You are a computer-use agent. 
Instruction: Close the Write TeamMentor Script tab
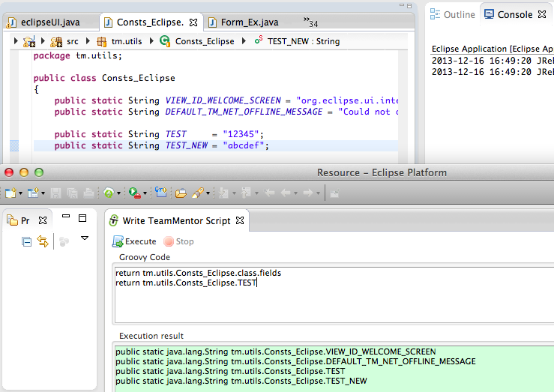coord(240,221)
